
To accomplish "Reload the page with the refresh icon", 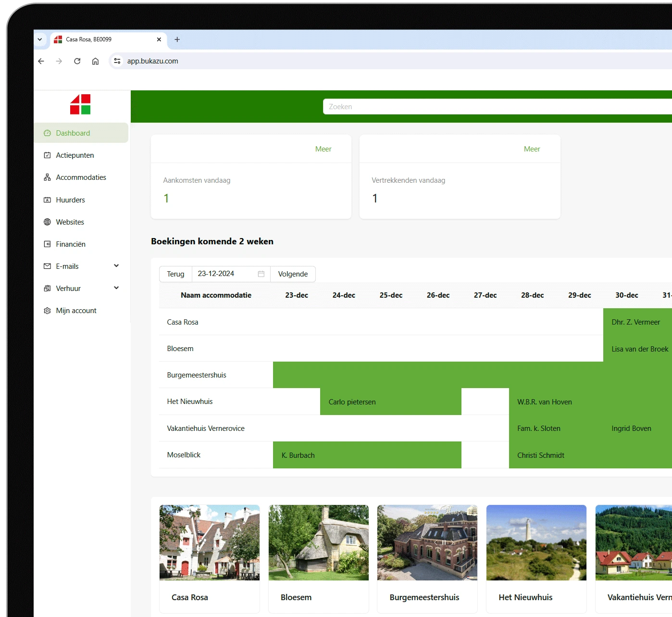I will [x=77, y=61].
